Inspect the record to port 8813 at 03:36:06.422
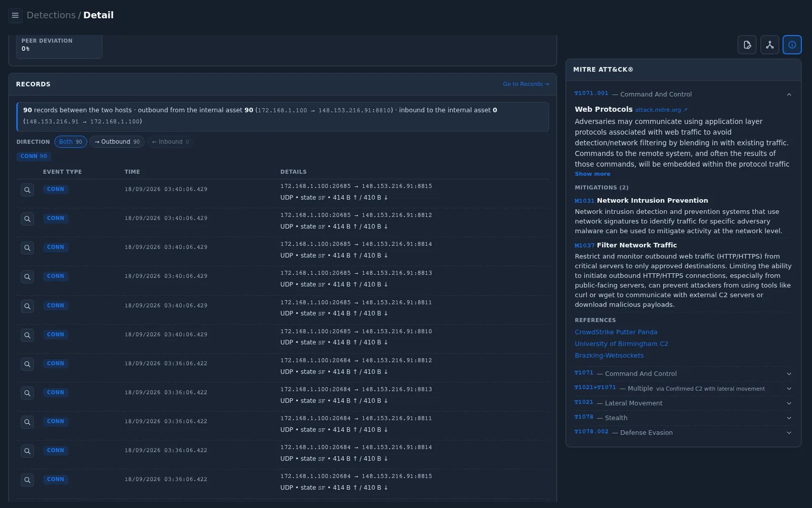812x508 pixels. point(27,393)
